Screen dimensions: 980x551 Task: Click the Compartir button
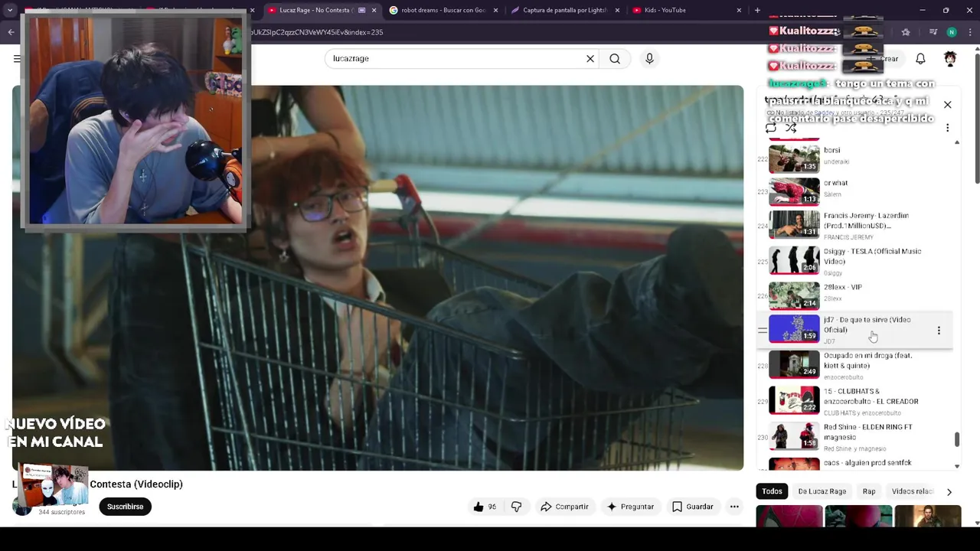(x=564, y=507)
